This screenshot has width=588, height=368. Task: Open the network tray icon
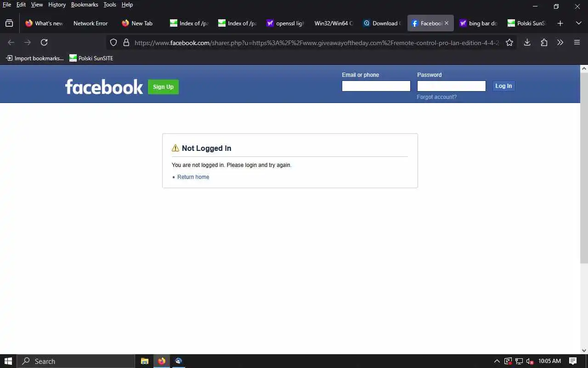pos(519,361)
